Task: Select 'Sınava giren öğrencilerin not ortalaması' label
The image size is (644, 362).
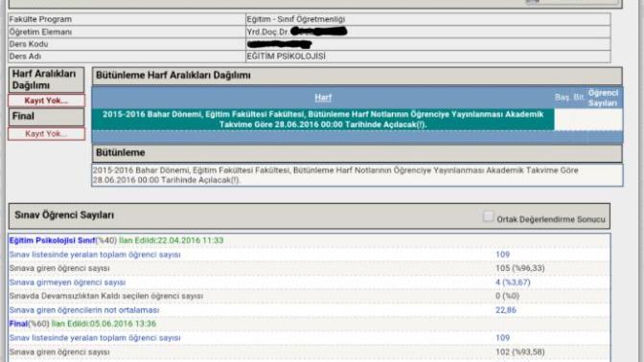Action: (84, 310)
